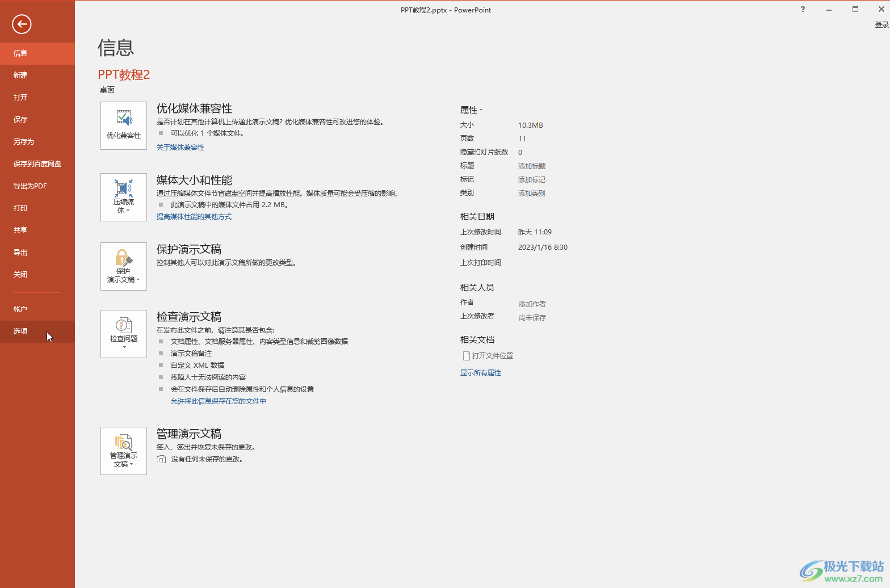Screen dimensions: 890x588
Task: Click 登录 sign-in link
Action: (881, 25)
